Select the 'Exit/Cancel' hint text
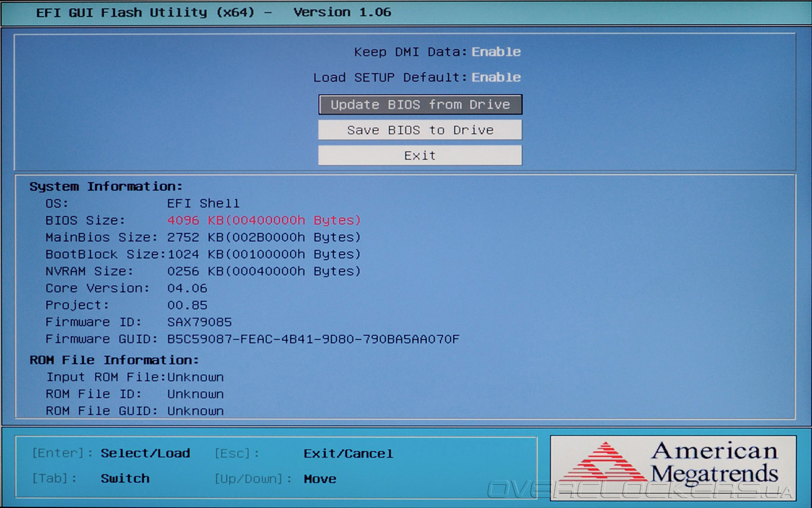This screenshot has height=508, width=812. [x=348, y=454]
